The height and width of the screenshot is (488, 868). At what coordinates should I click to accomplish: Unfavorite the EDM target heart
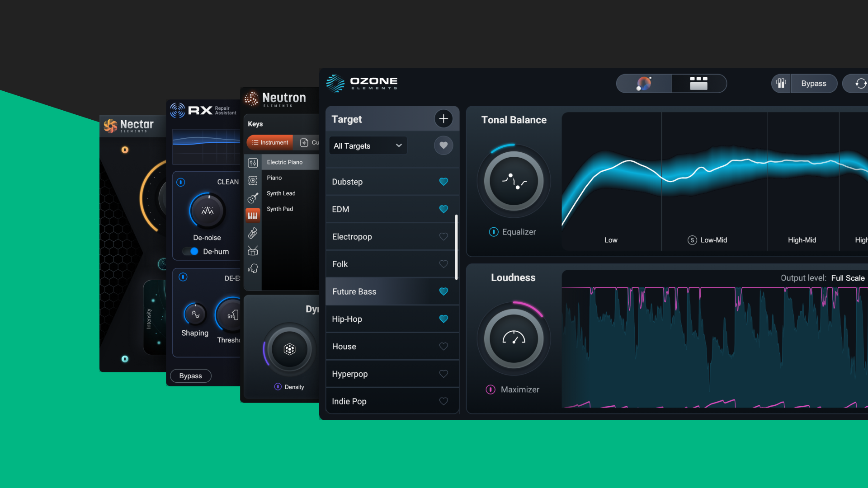click(x=443, y=209)
